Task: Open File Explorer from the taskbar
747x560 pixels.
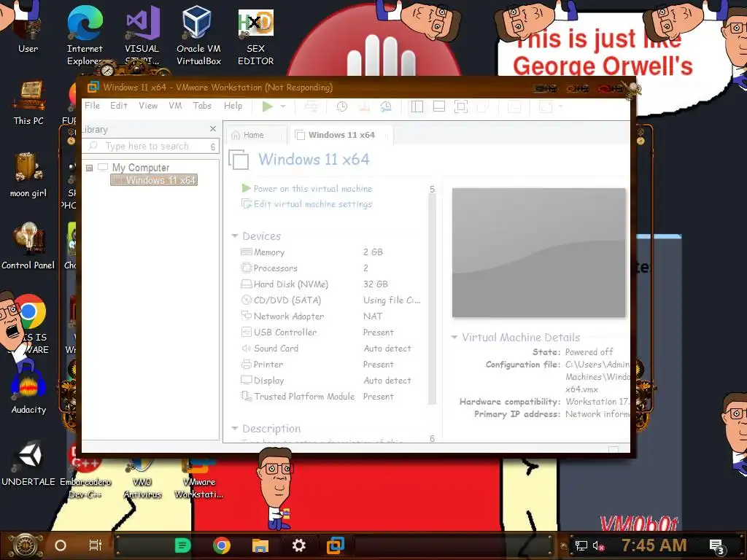Action: [260, 545]
